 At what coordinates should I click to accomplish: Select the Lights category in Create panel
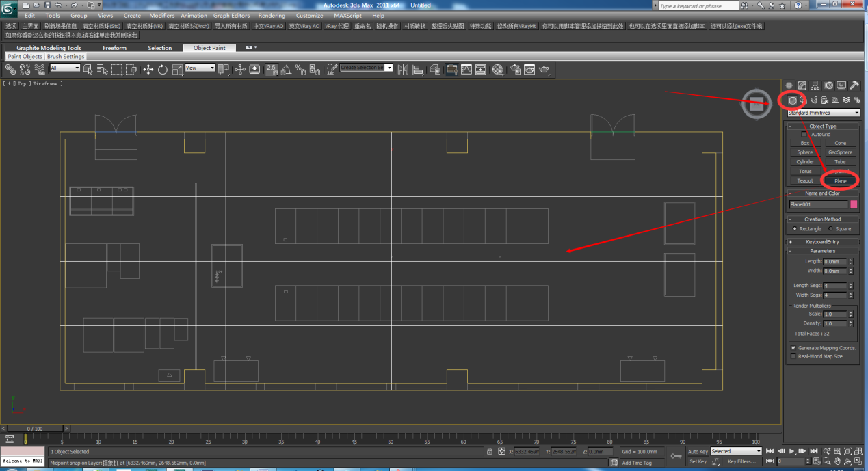coord(814,100)
